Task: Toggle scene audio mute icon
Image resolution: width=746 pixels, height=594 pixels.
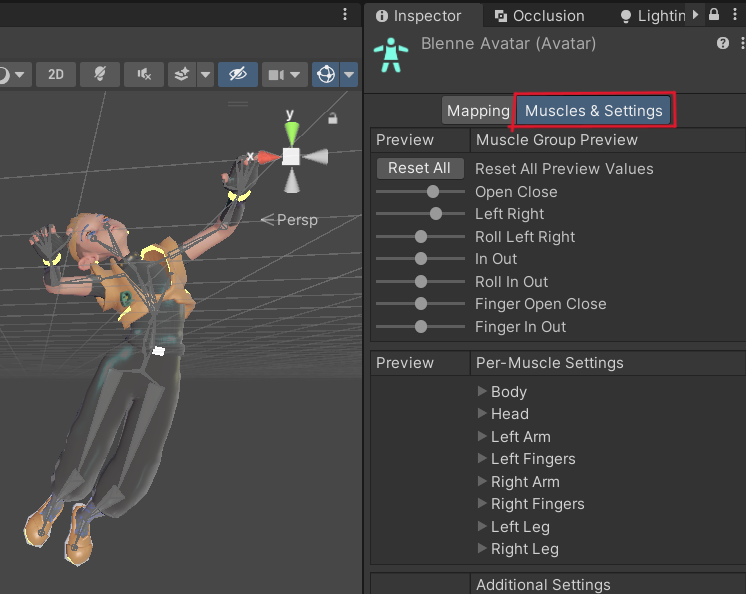Action: coord(145,74)
